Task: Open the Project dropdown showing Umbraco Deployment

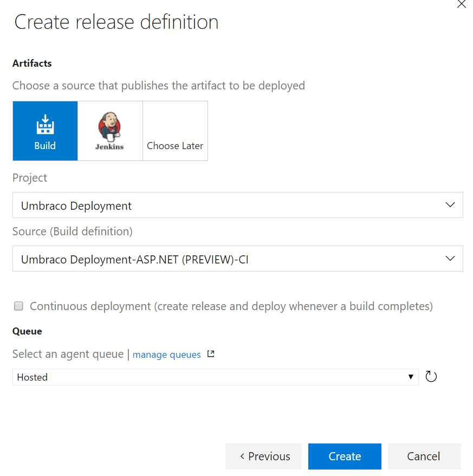Action: point(228,205)
